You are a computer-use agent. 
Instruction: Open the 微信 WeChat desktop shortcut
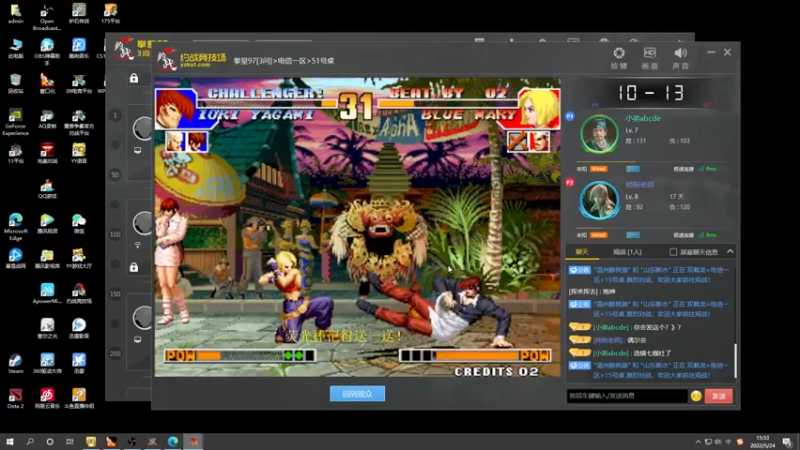[79, 223]
